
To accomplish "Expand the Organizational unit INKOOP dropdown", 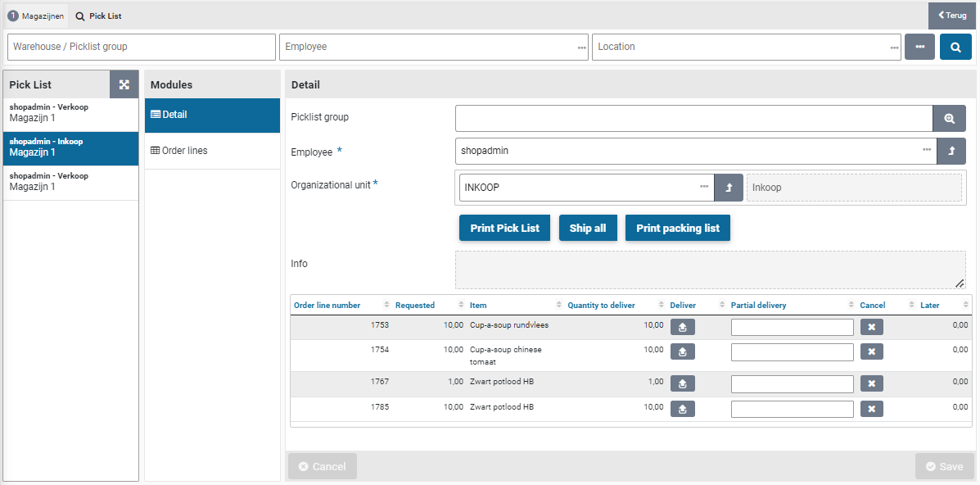I will click(x=703, y=188).
